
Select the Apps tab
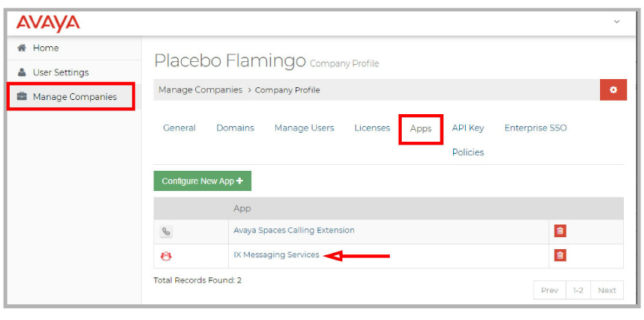coord(421,128)
